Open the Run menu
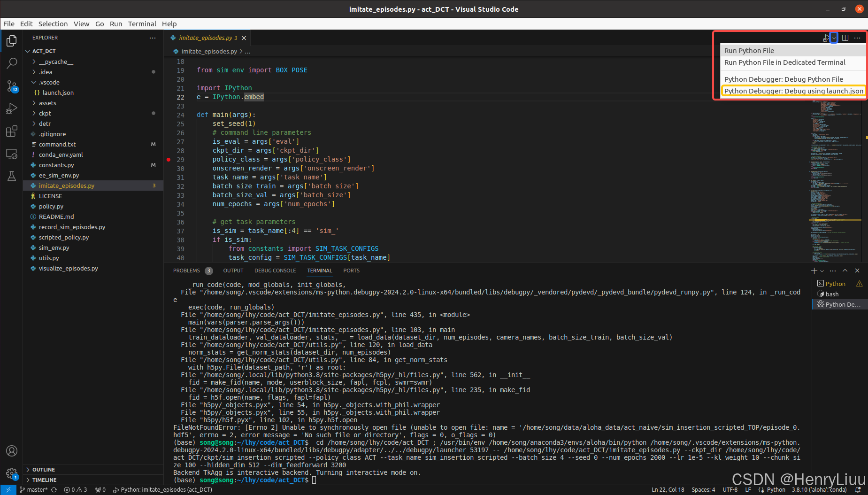This screenshot has height=495, width=868. 115,24
